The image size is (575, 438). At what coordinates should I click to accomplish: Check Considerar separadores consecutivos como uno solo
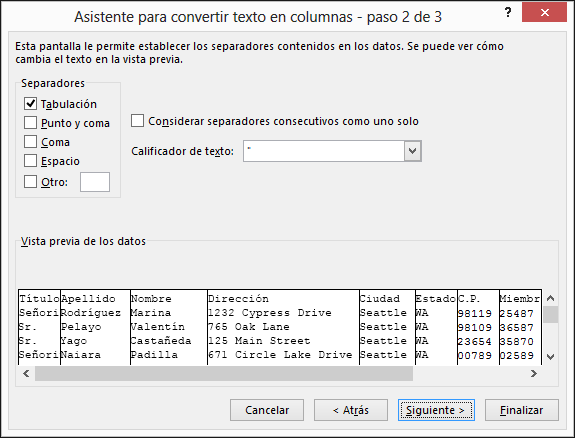(x=138, y=121)
